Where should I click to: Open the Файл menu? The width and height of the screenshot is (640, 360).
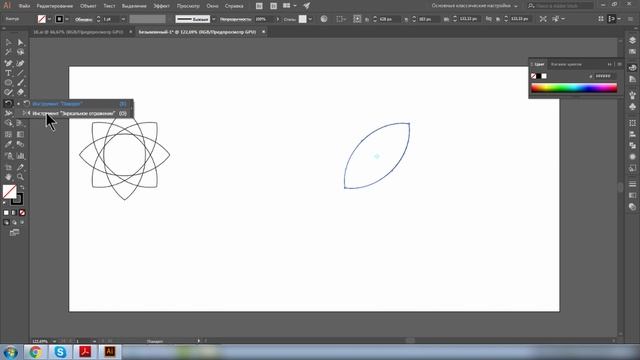[24, 6]
